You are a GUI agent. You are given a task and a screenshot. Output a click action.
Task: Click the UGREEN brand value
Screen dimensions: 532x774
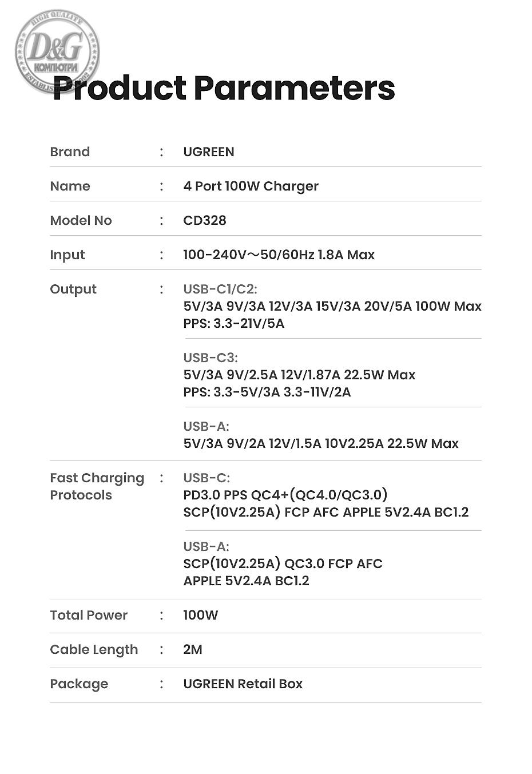click(x=209, y=152)
